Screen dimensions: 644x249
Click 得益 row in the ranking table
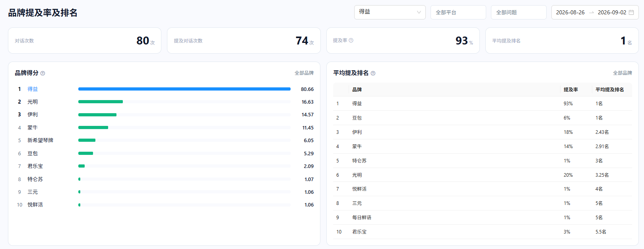[x=483, y=104]
